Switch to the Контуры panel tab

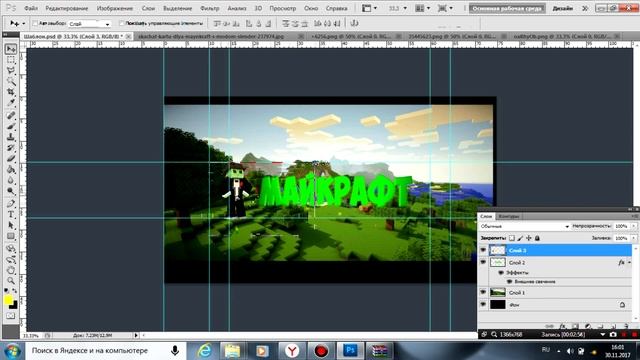[x=509, y=216]
